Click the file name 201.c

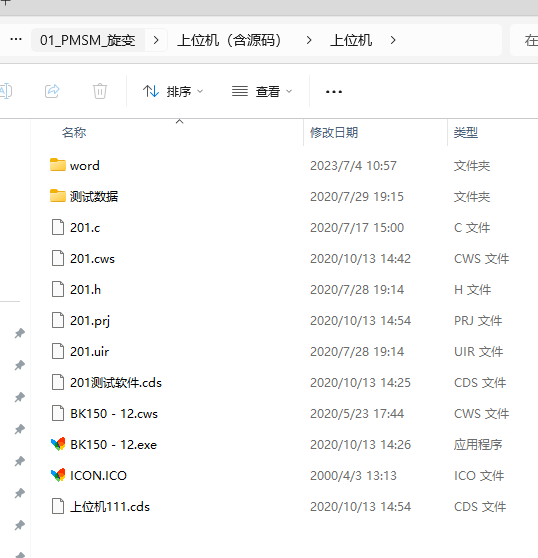coord(85,227)
